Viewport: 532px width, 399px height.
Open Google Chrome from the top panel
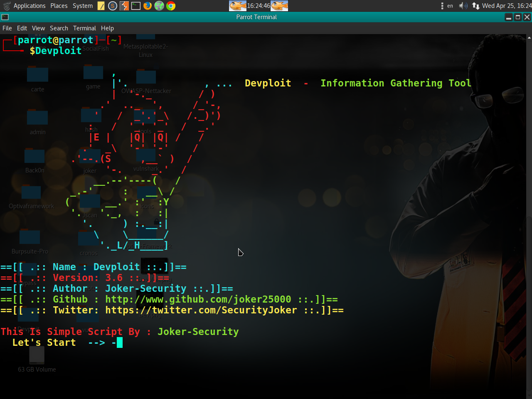(171, 6)
